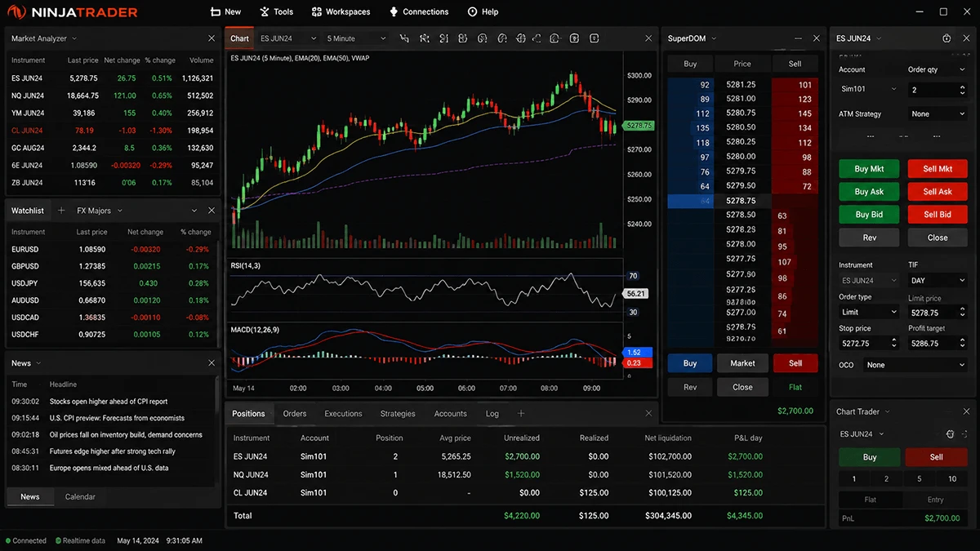The width and height of the screenshot is (980, 551).
Task: Close the Chart panel using its X icon
Action: 648,38
